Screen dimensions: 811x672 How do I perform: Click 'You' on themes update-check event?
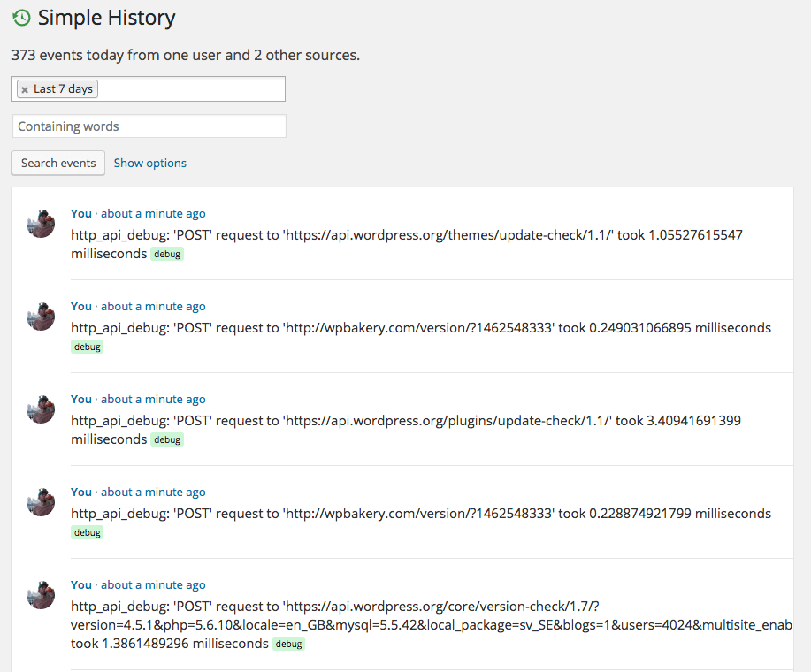click(81, 213)
